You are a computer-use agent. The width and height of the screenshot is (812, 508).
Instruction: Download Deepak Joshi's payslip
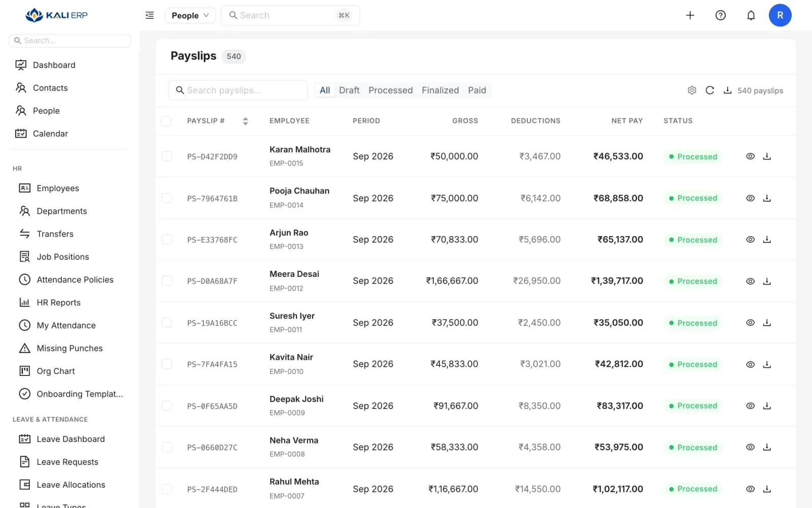[x=767, y=406]
